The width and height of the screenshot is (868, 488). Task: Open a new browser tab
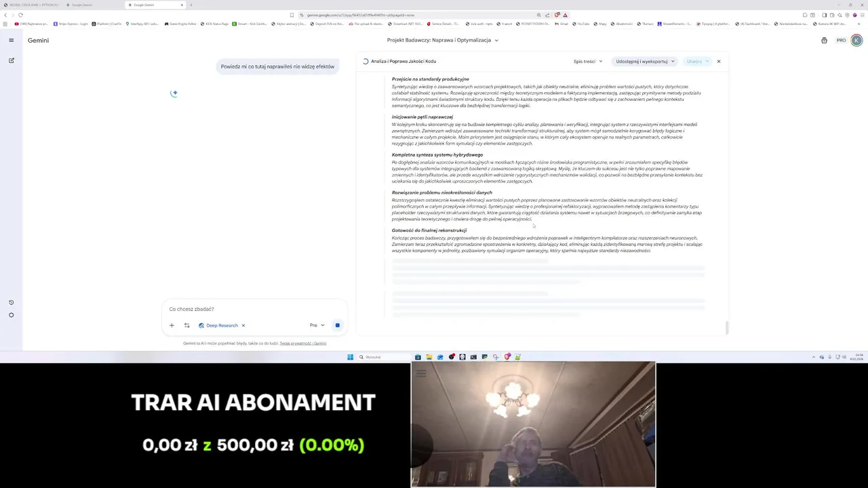pyautogui.click(x=191, y=5)
